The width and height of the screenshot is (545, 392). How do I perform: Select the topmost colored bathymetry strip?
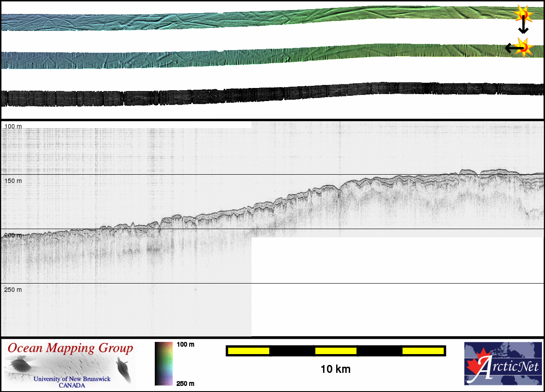tap(262, 19)
